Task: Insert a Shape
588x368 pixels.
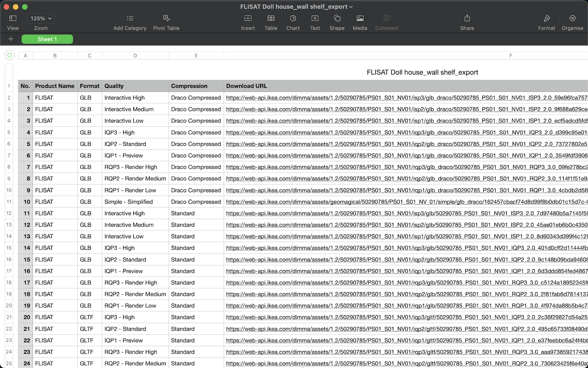Action: (x=337, y=18)
